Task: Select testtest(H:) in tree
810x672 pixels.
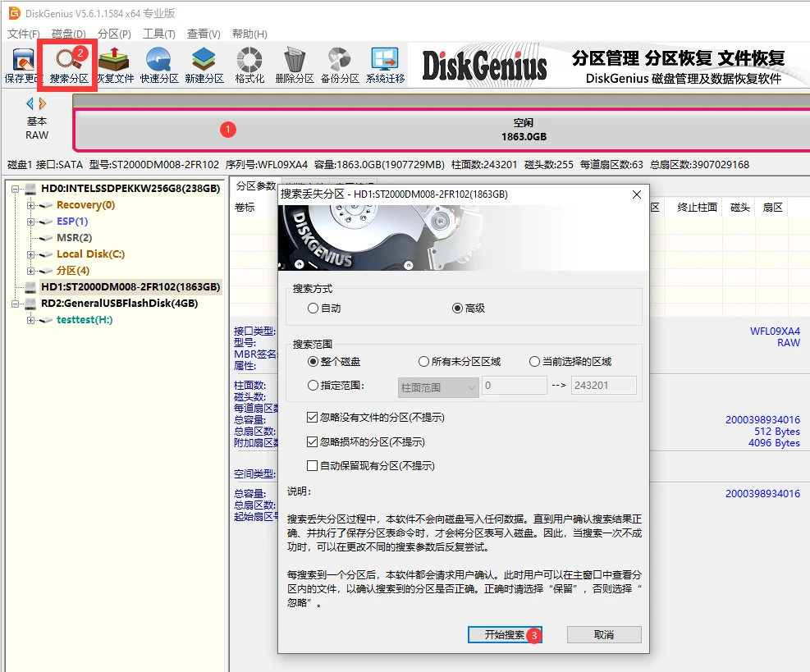Action: [x=85, y=320]
